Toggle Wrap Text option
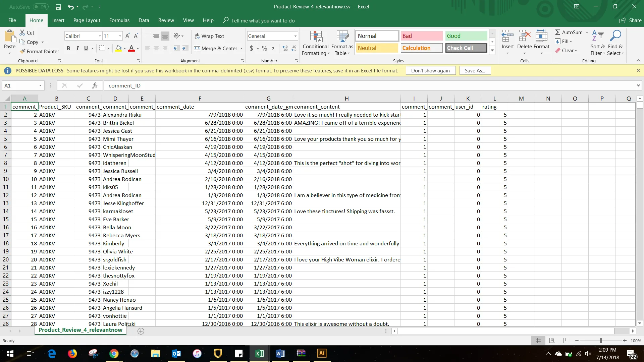Image resolution: width=644 pixels, height=362 pixels. coord(209,36)
